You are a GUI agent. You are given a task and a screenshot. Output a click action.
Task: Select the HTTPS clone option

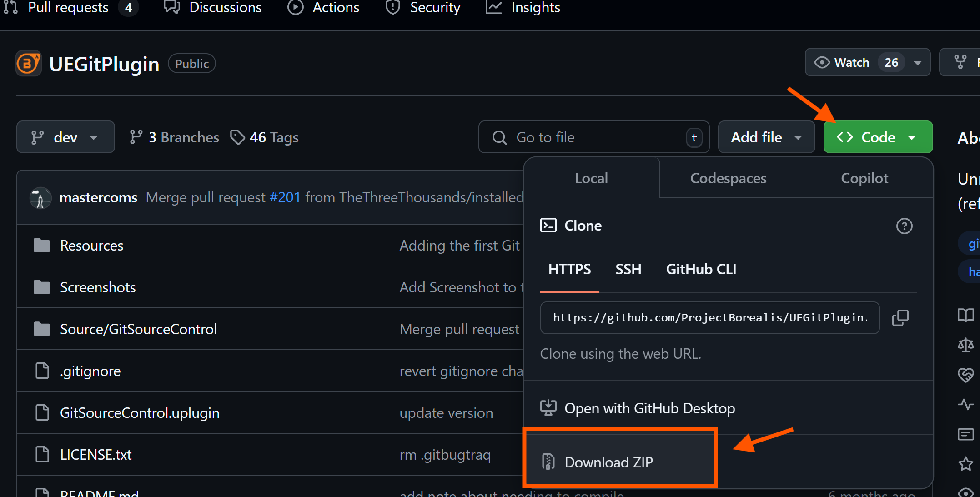coord(569,269)
